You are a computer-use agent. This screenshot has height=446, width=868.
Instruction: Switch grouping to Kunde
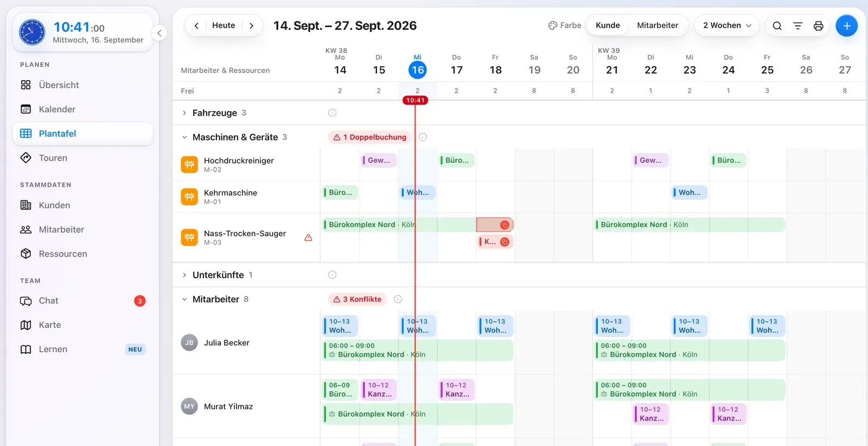pyautogui.click(x=608, y=26)
